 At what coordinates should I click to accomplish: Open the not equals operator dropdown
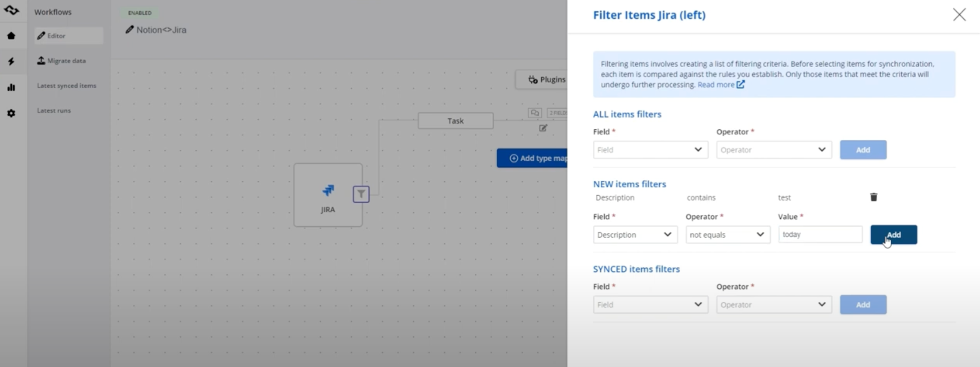[x=727, y=235]
